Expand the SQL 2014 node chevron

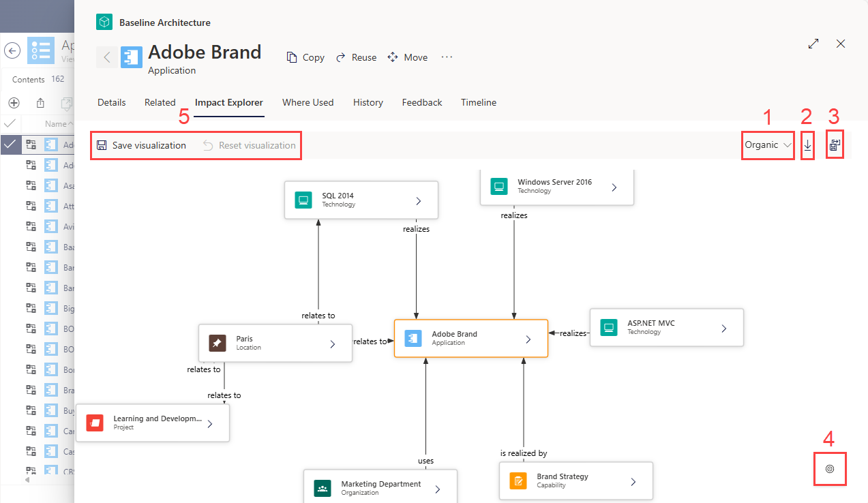pos(419,200)
